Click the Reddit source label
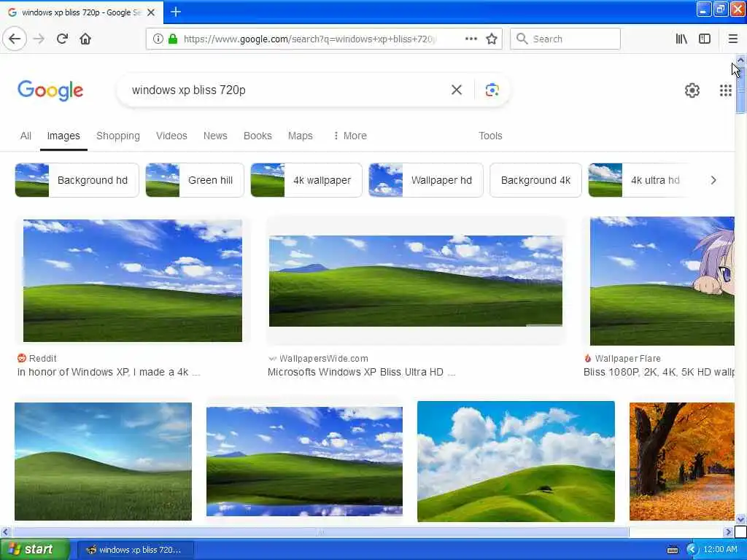This screenshot has width=747, height=560. pos(37,358)
